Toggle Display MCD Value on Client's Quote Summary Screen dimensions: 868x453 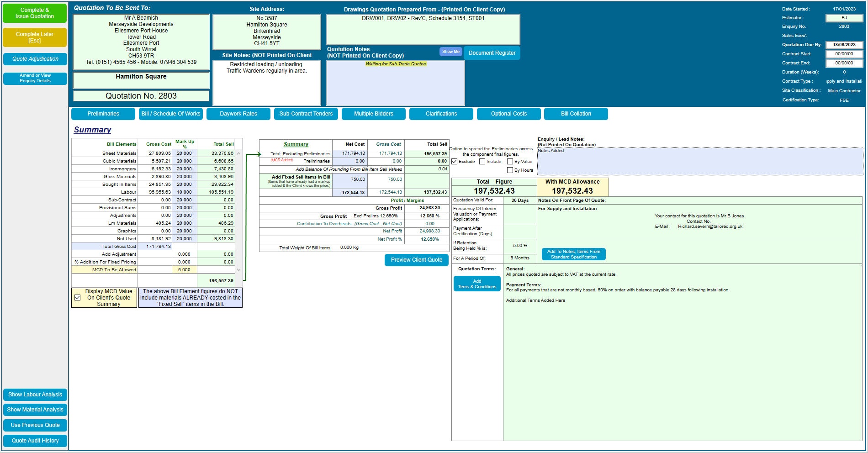[x=78, y=297]
